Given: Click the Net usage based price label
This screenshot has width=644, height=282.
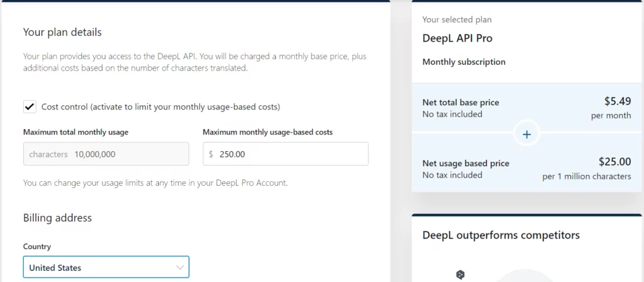Looking at the screenshot, I should tap(466, 164).
